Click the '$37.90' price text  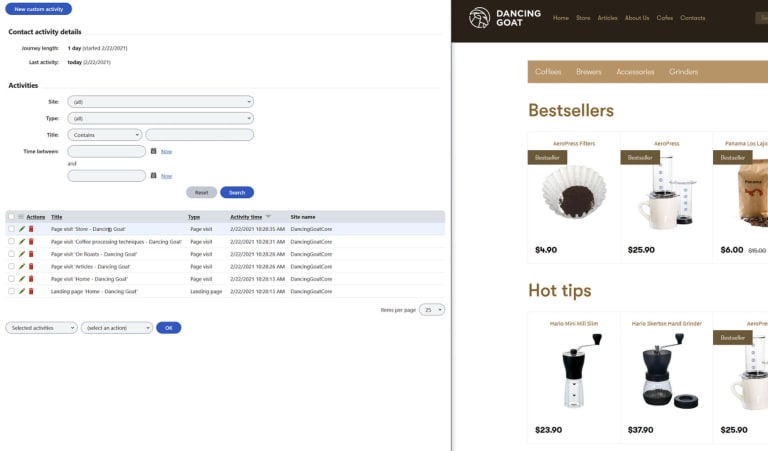pos(640,430)
